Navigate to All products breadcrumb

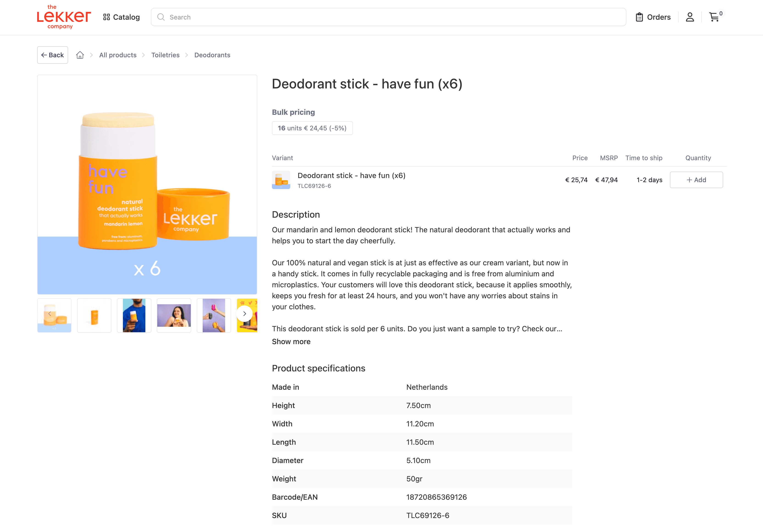point(118,55)
